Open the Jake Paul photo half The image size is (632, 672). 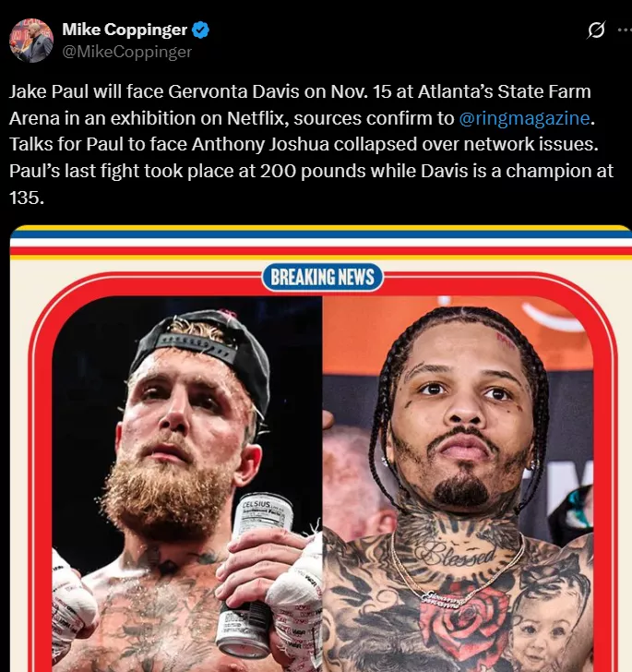coord(187,484)
